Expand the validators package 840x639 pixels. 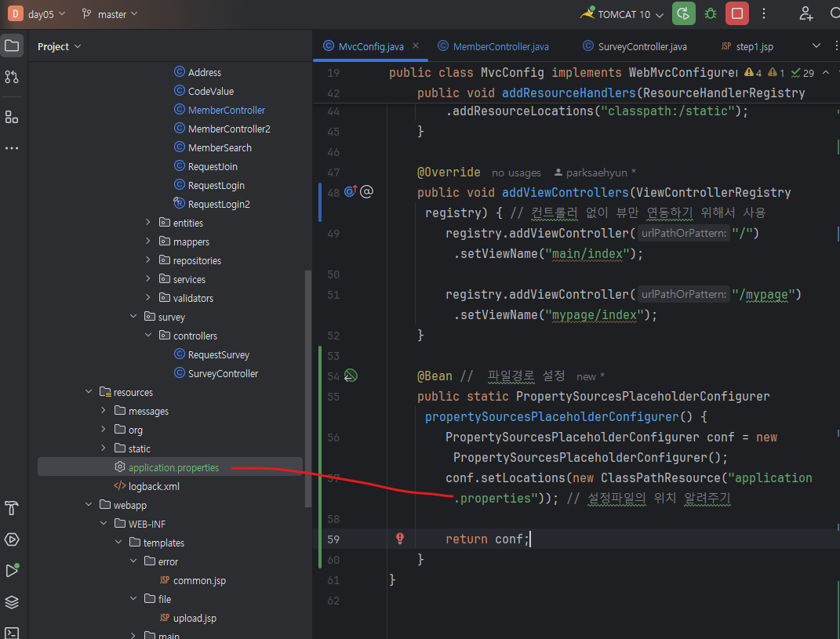(148, 297)
